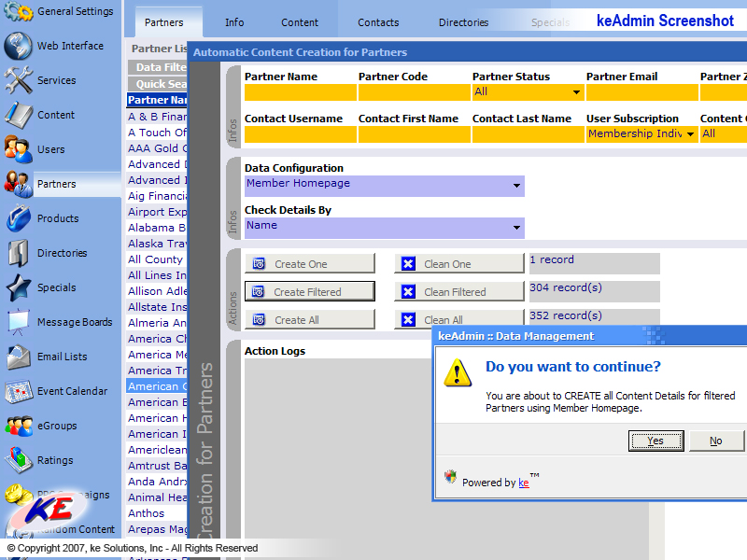This screenshot has height=560, width=747.
Task: Click the Create Filtered button
Action: (x=310, y=291)
